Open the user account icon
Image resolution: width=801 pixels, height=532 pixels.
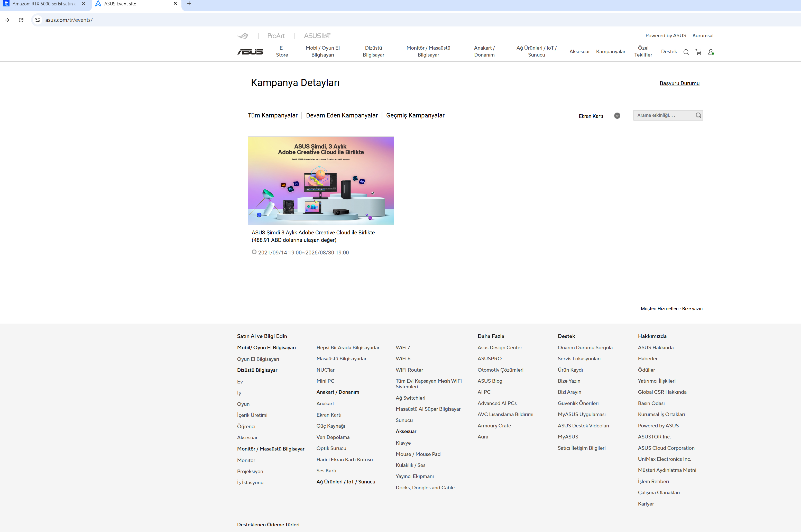711,52
